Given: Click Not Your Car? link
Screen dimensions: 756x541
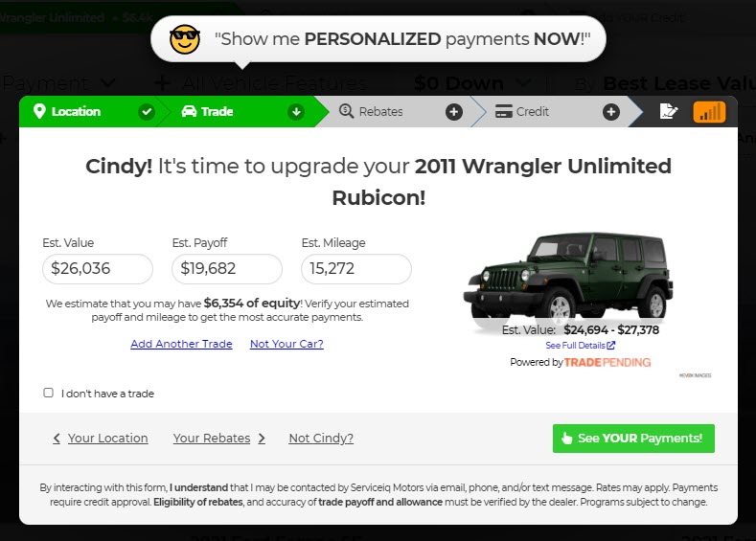Looking at the screenshot, I should click(x=286, y=344).
